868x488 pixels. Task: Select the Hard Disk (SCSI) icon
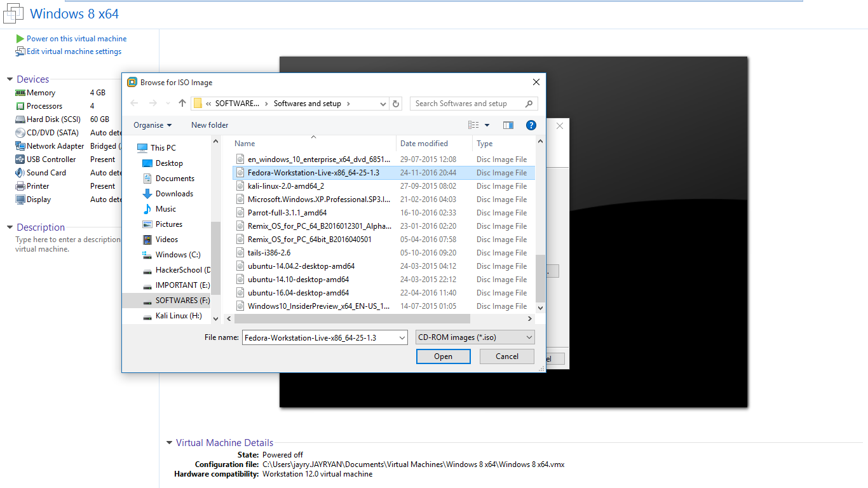click(x=20, y=119)
